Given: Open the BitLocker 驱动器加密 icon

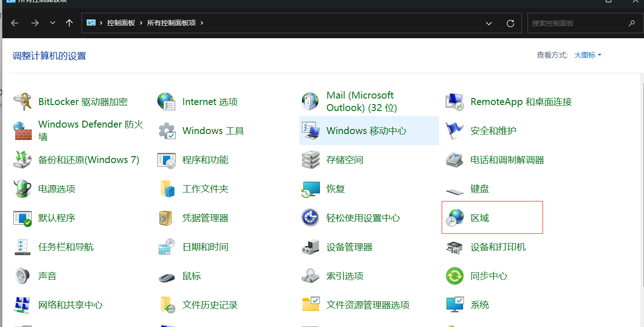Looking at the screenshot, I should (x=22, y=102).
